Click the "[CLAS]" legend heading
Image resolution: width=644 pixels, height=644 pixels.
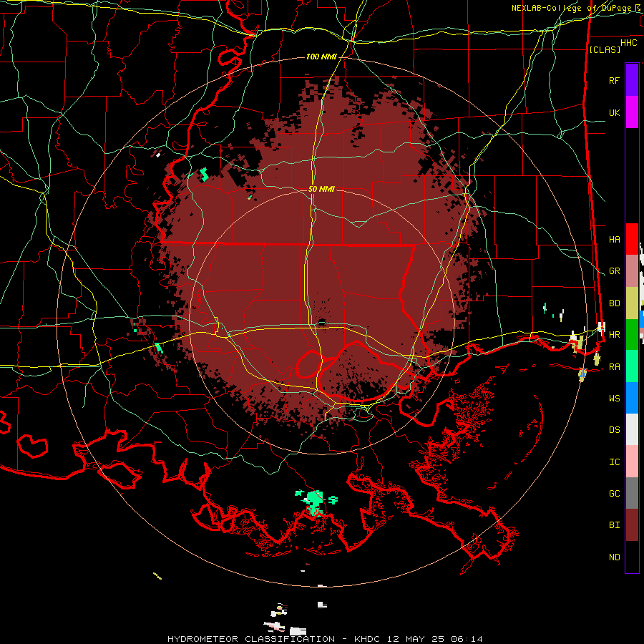605,49
